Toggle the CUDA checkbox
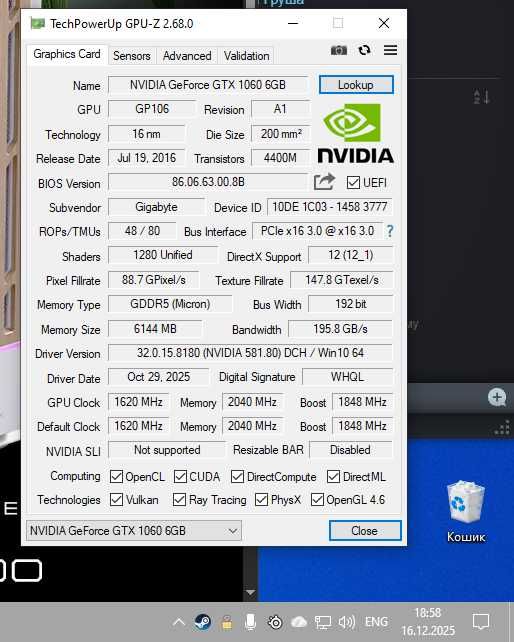This screenshot has width=514, height=642. (180, 476)
